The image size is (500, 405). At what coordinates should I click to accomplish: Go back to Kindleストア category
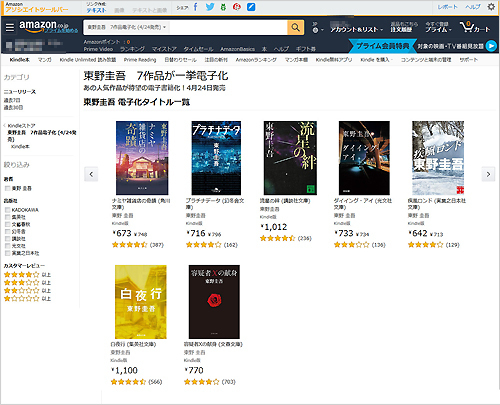(21, 126)
